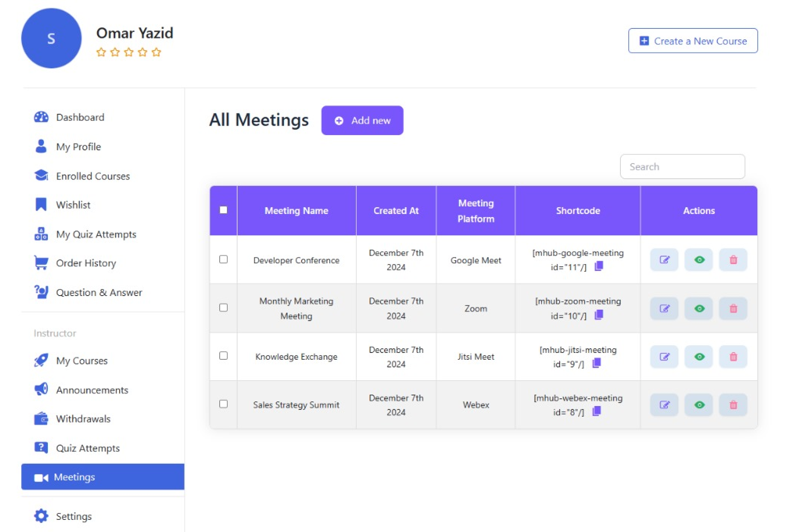Edit the Knowledge Exchange meeting
This screenshot has width=812, height=532.
point(664,357)
